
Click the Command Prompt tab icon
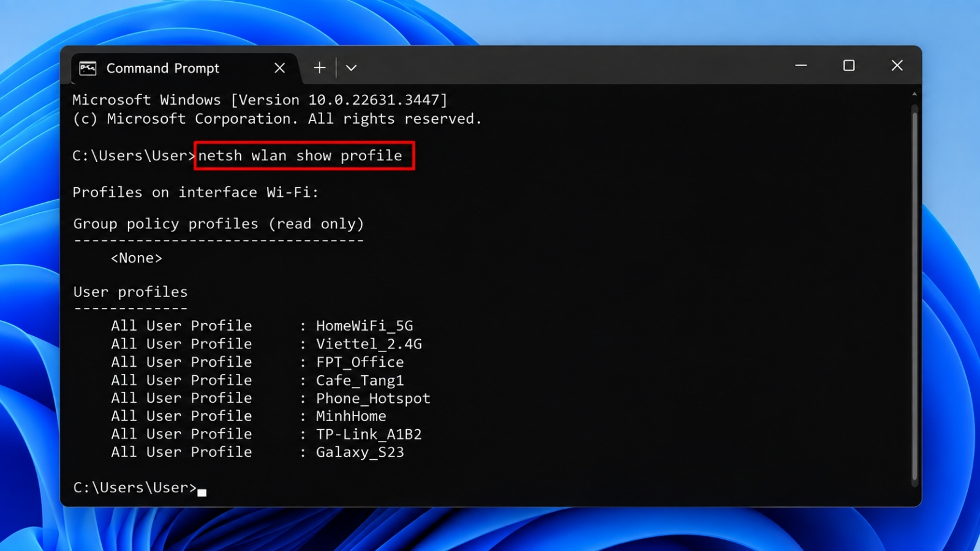(x=88, y=68)
